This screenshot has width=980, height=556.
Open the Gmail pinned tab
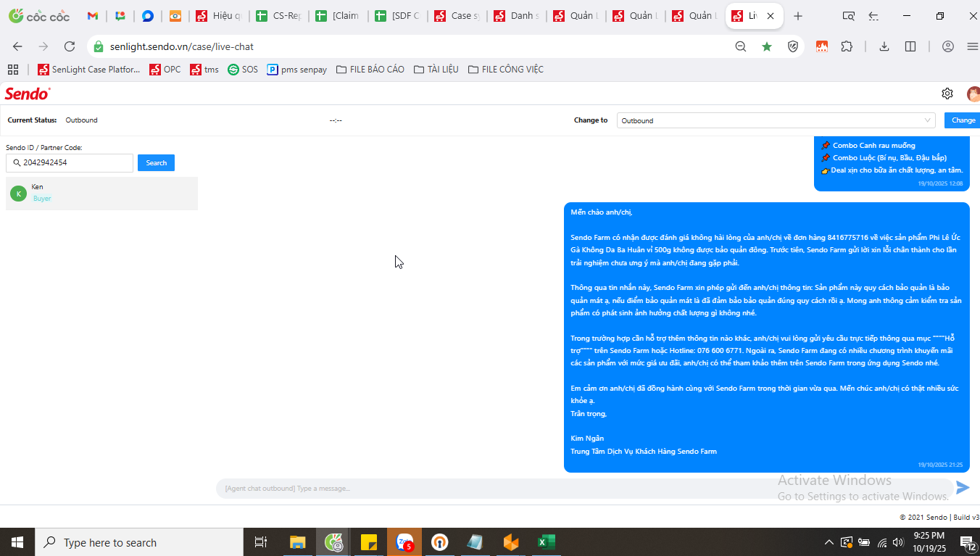coord(93,16)
